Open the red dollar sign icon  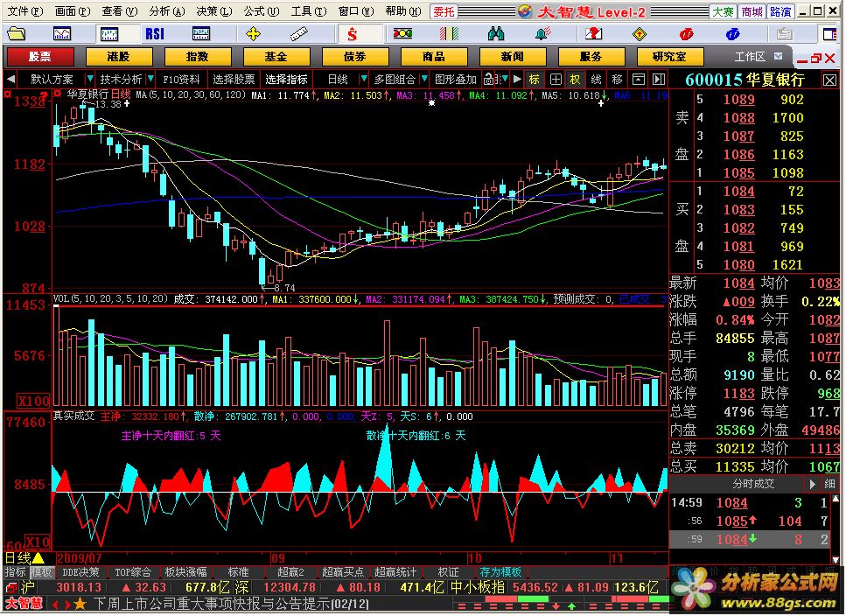(353, 34)
